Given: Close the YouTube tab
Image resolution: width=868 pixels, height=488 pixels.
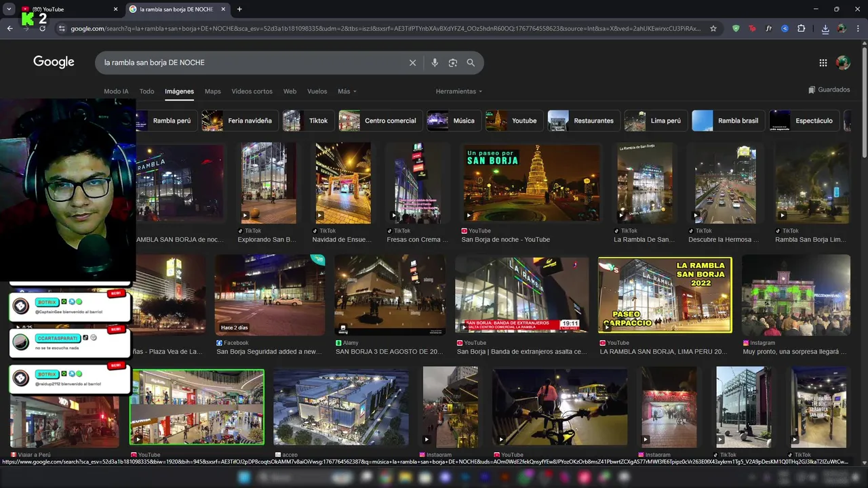Looking at the screenshot, I should point(115,9).
